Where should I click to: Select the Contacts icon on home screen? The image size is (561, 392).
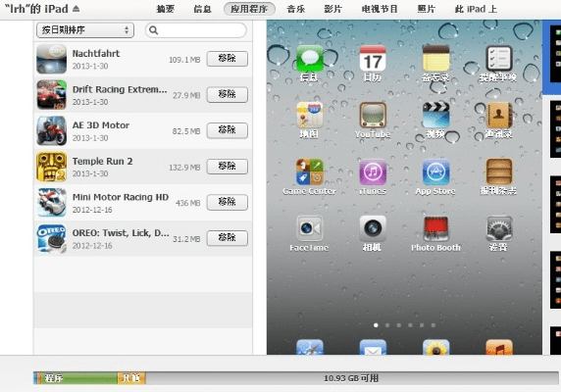pos(499,115)
